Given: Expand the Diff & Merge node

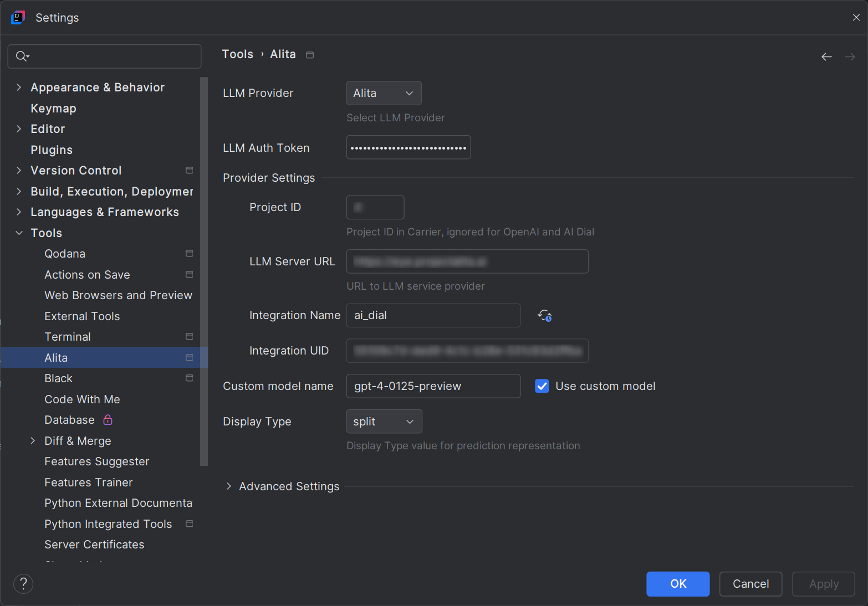Looking at the screenshot, I should click(x=33, y=440).
